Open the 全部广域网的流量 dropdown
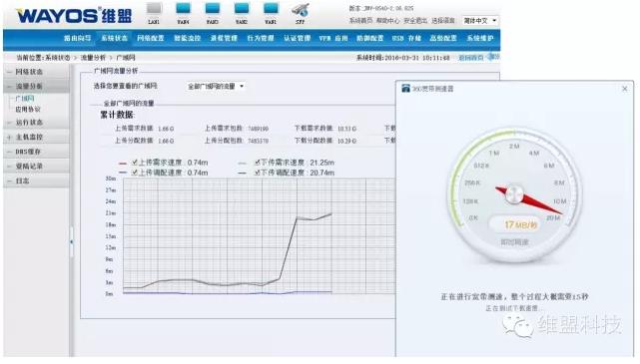This screenshot has height=364, width=640. coord(215,87)
